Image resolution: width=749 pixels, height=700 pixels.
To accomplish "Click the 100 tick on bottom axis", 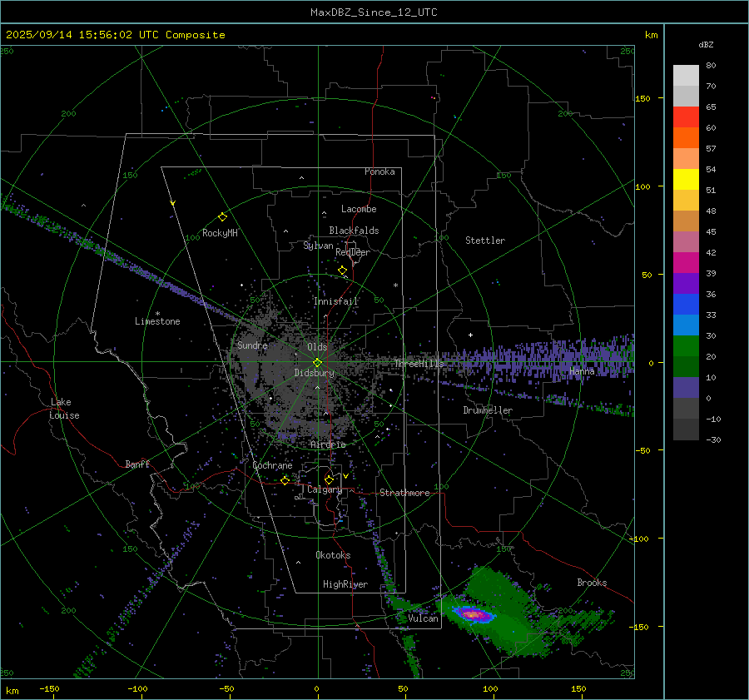I will (x=490, y=688).
